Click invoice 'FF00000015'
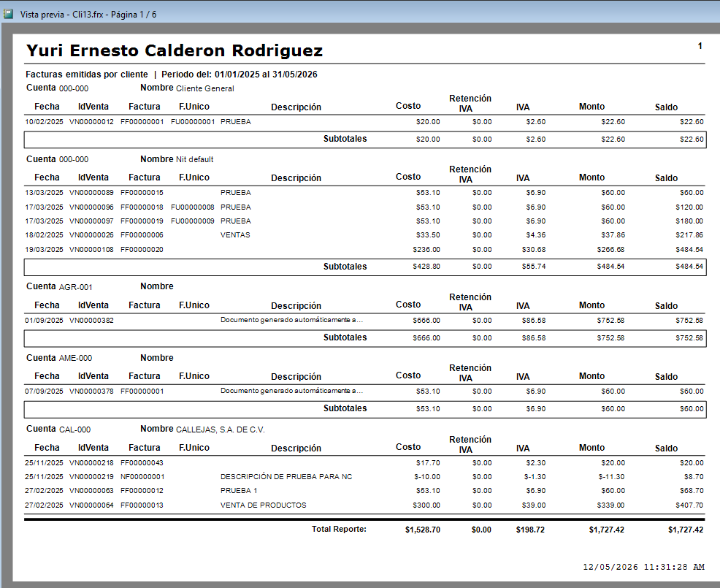 (x=142, y=193)
